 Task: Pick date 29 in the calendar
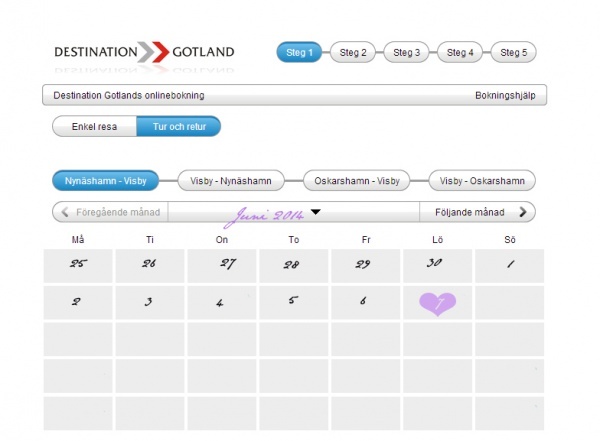click(366, 266)
